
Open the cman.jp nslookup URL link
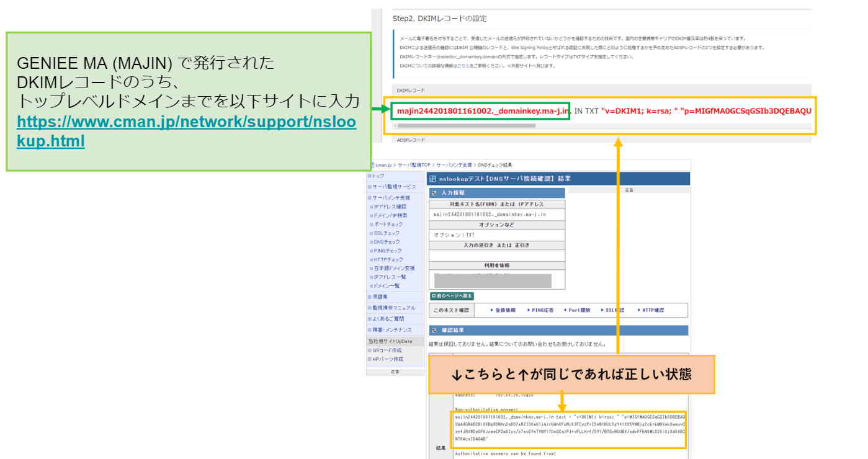tap(187, 131)
